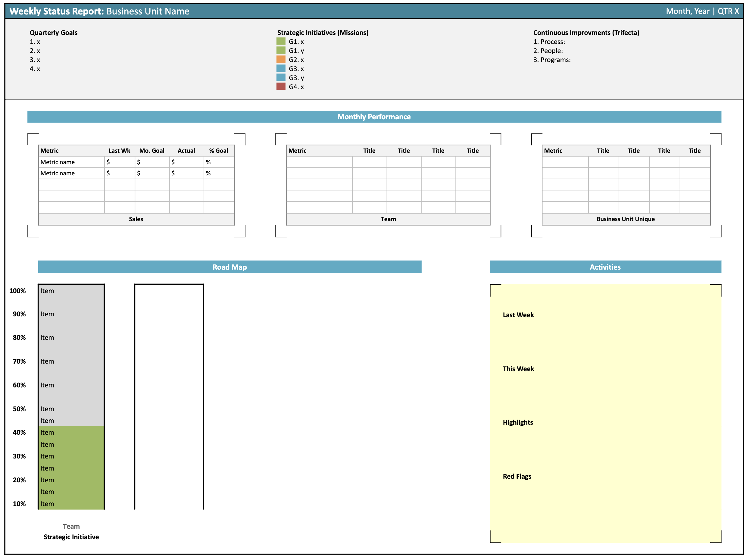Click the green G1. y color swatch

(281, 51)
